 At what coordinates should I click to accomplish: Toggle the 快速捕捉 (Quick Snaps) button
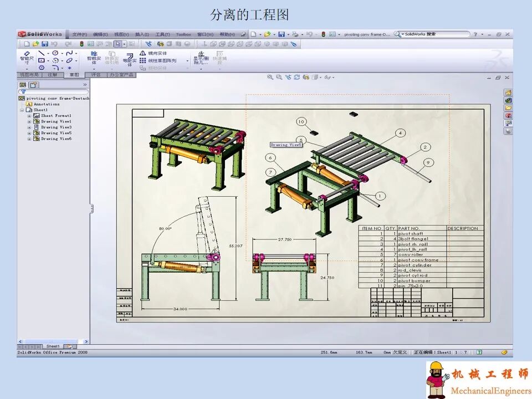pos(220,55)
